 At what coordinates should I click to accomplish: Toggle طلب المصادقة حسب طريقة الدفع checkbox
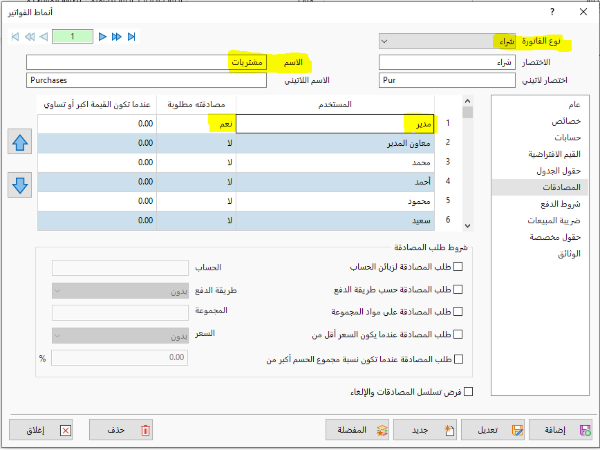click(x=459, y=290)
